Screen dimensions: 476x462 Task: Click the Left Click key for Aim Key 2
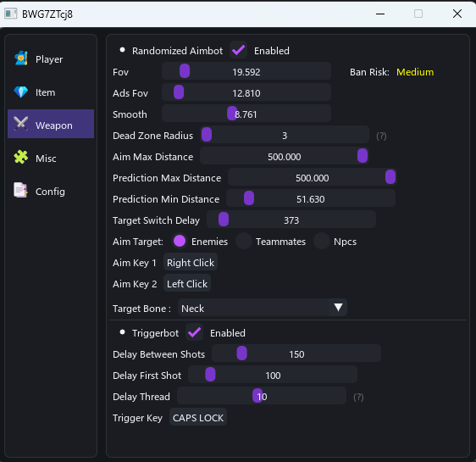point(187,284)
